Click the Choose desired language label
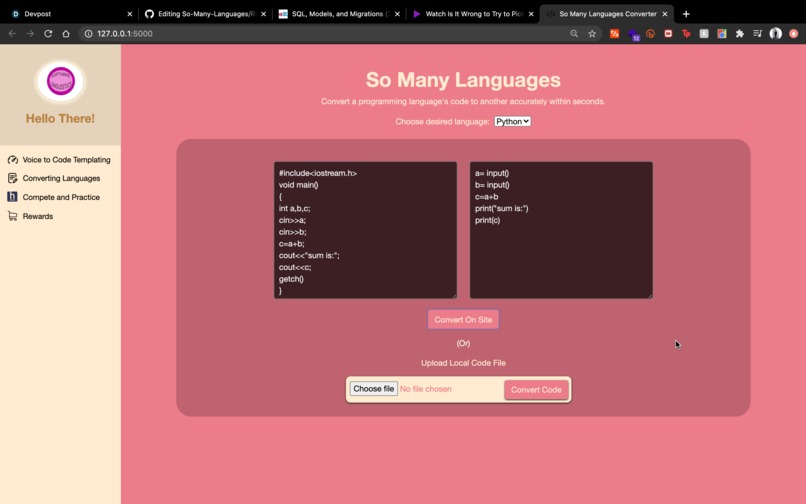Image resolution: width=806 pixels, height=504 pixels. pyautogui.click(x=442, y=121)
